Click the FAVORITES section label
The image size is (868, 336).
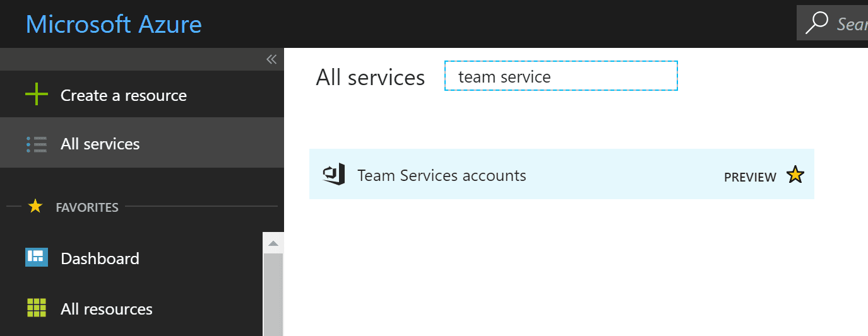tap(87, 207)
